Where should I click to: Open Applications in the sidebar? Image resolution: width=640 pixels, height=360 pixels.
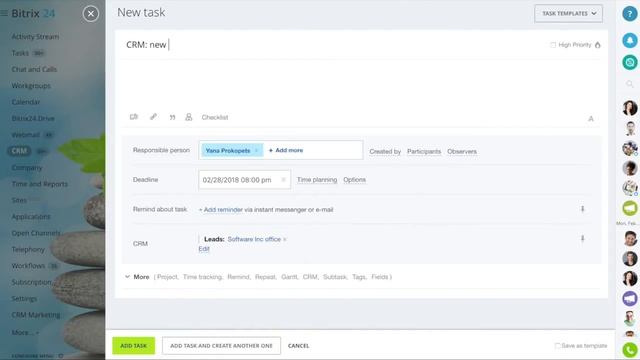click(x=31, y=217)
